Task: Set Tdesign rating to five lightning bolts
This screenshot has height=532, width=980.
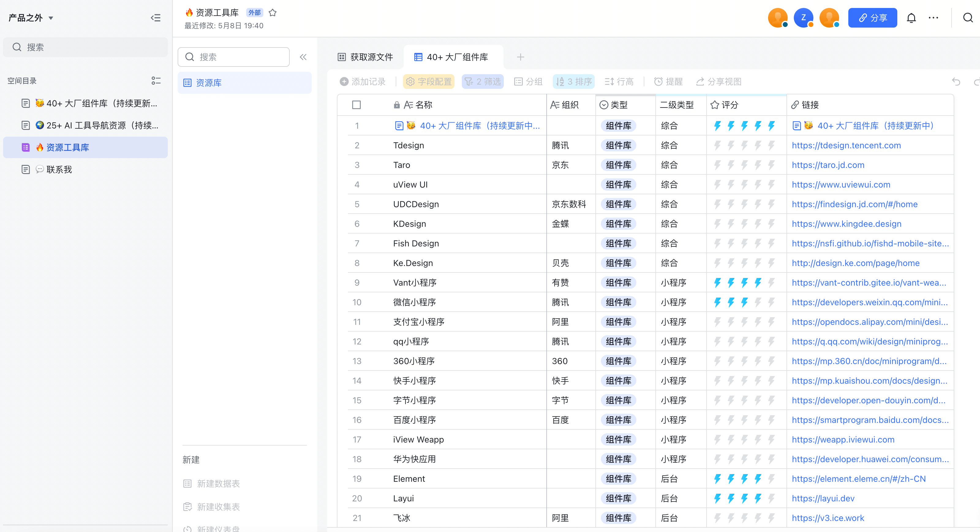Action: click(771, 146)
